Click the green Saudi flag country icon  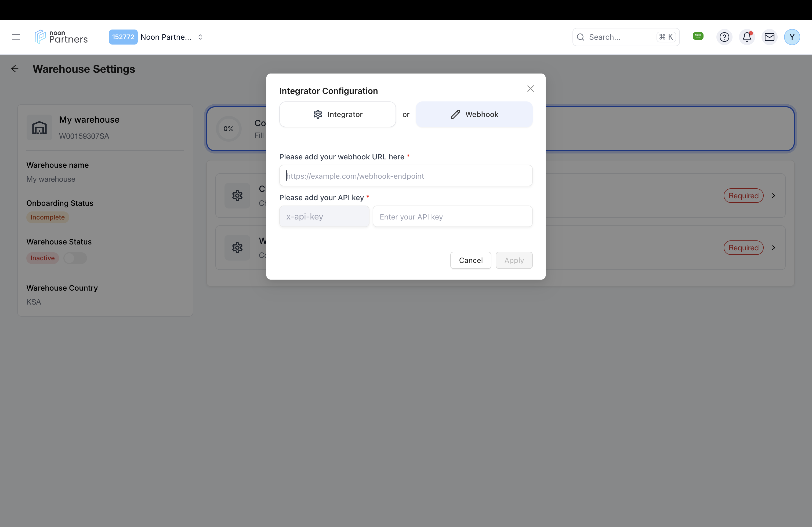click(698, 36)
